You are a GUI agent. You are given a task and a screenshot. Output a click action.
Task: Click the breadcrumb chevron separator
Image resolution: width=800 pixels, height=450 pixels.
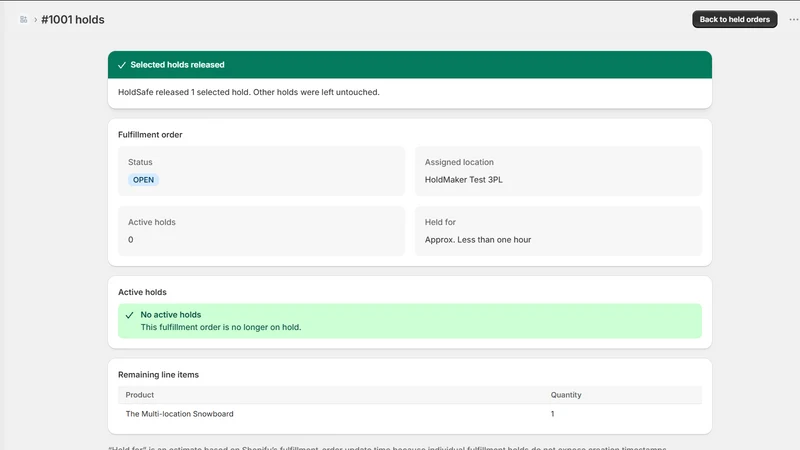[x=35, y=19]
